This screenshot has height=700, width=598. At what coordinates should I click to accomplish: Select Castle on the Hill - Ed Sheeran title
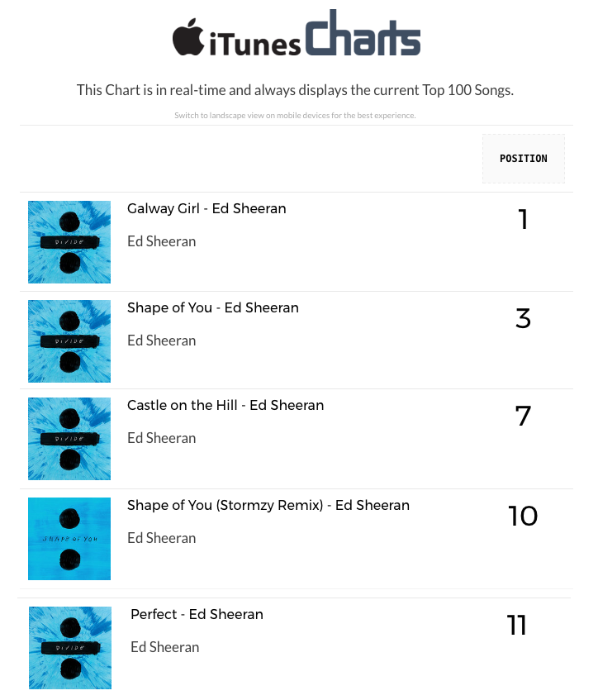coord(225,405)
